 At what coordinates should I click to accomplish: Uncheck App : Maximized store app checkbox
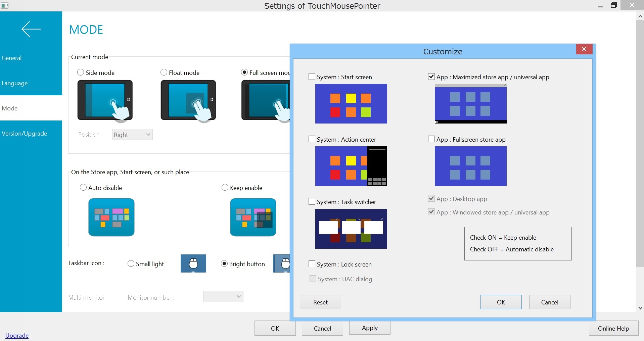[x=431, y=77]
